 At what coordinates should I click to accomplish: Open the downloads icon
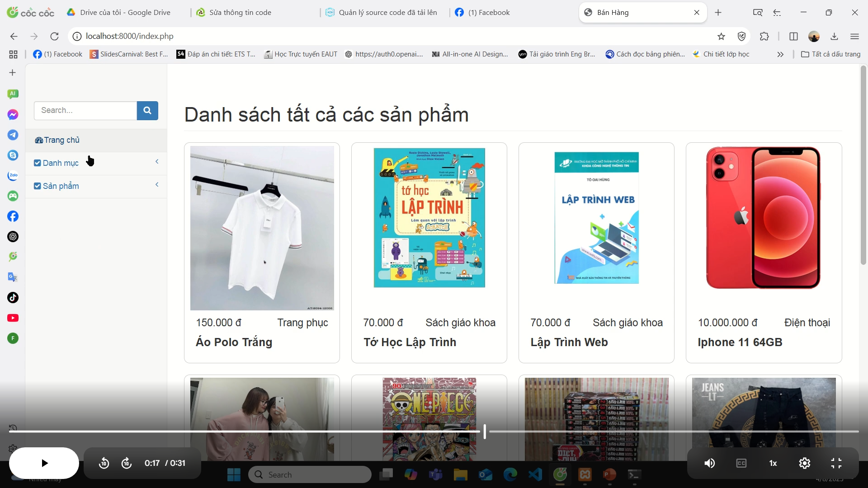tap(835, 36)
